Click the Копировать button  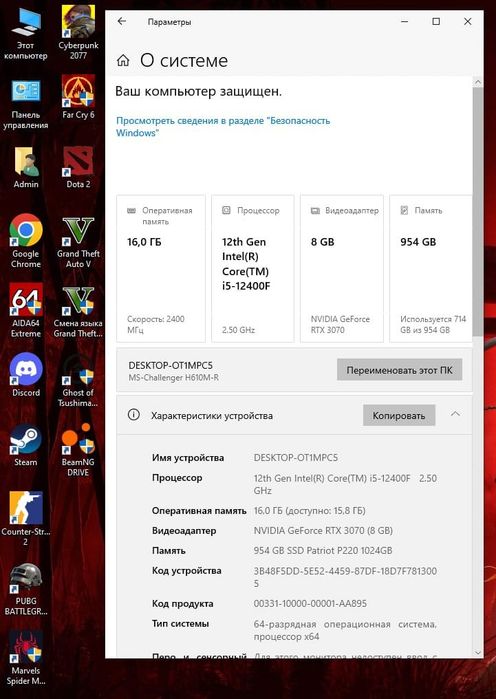pos(399,415)
